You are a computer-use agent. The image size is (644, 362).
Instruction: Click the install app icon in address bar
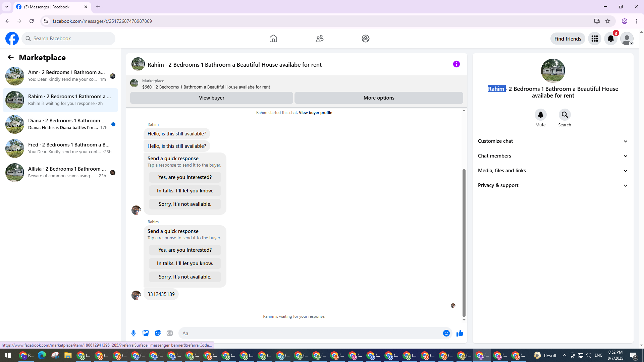597,21
